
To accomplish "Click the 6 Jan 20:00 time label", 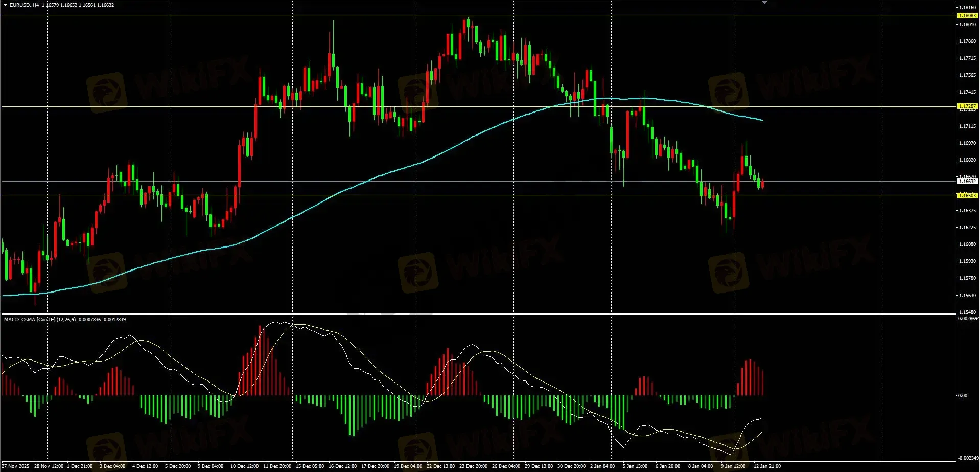I will (668, 466).
